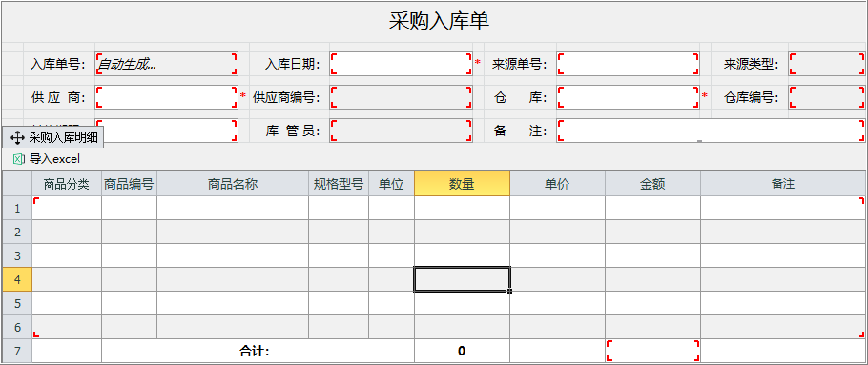Select row header 2
This screenshot has width=868, height=365.
point(17,232)
